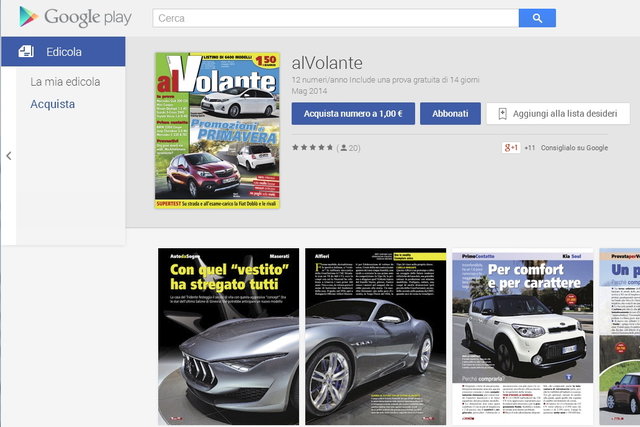The image size is (640, 427).
Task: Click the blue search magnifier button
Action: pos(537,18)
